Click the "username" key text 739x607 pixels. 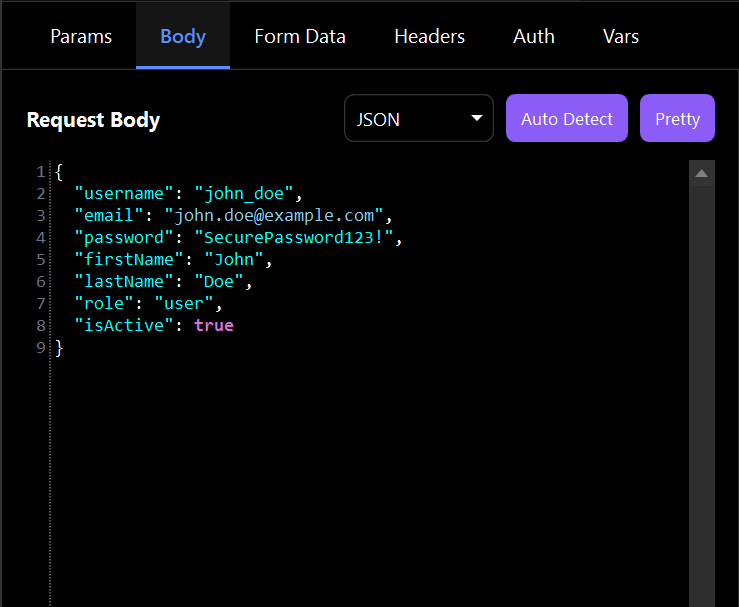point(124,193)
